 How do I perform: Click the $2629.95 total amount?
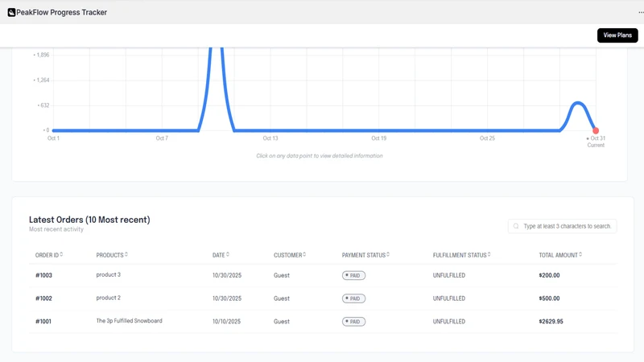pos(551,321)
